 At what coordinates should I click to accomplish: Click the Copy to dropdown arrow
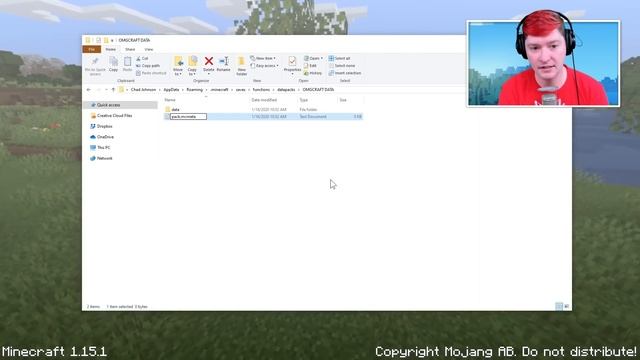[195, 74]
